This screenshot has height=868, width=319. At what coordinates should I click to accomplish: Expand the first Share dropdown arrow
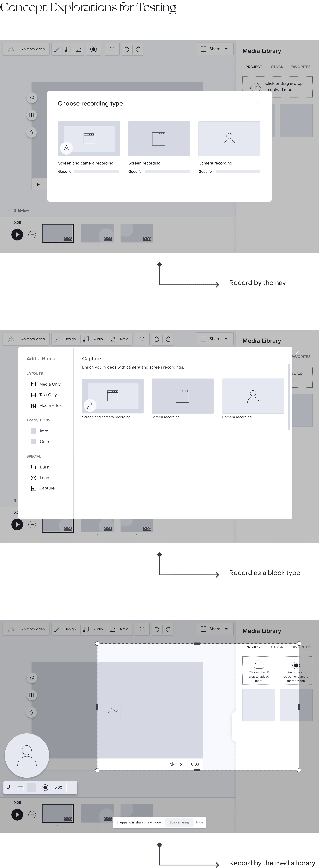[226, 49]
